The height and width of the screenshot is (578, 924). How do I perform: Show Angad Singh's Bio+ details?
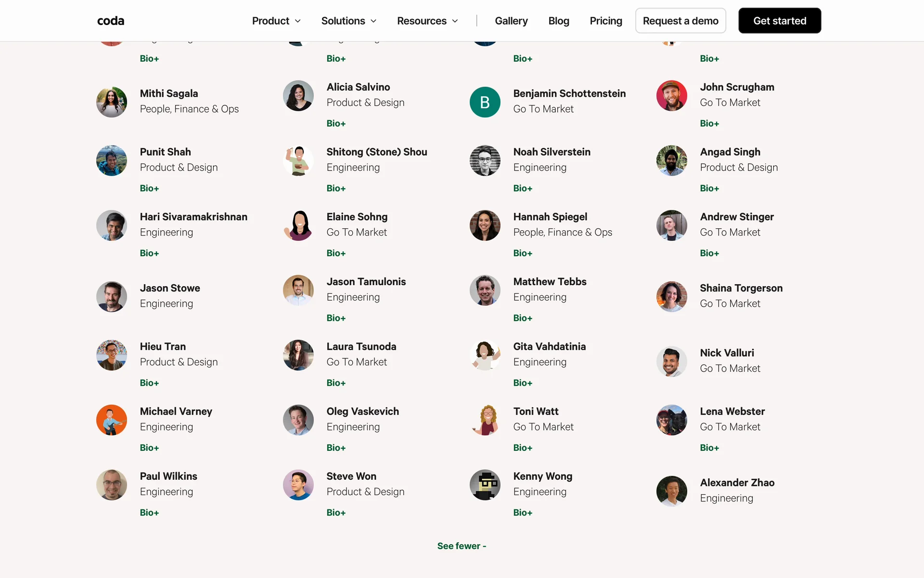[x=709, y=188]
